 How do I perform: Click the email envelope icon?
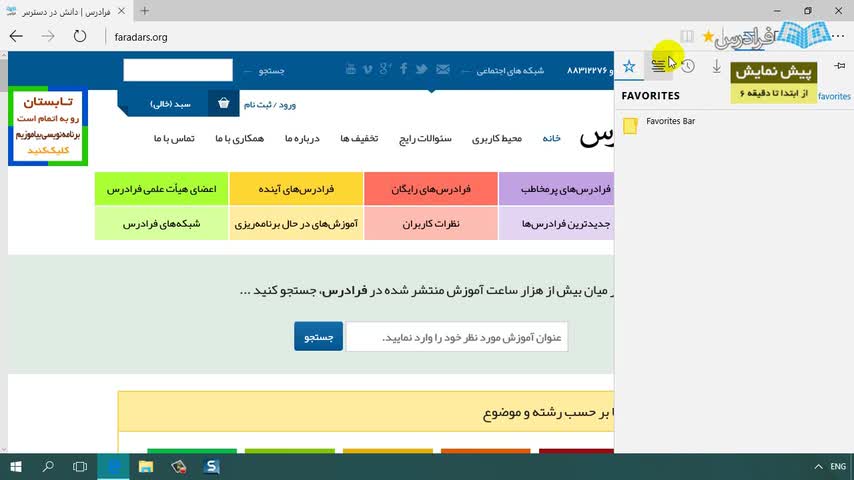coord(443,69)
